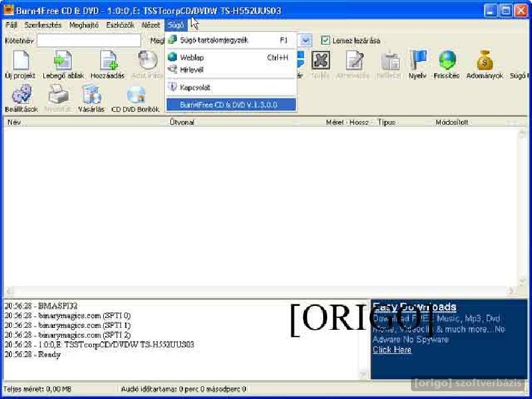The image size is (532, 399).
Task: Click the file list vertical scrollbar
Action: (x=522, y=207)
